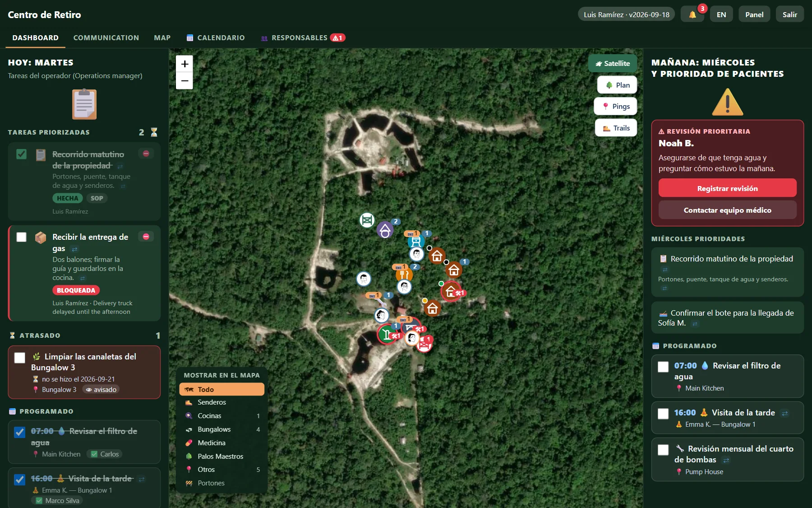Zoom in the map with plus button

[x=185, y=64]
